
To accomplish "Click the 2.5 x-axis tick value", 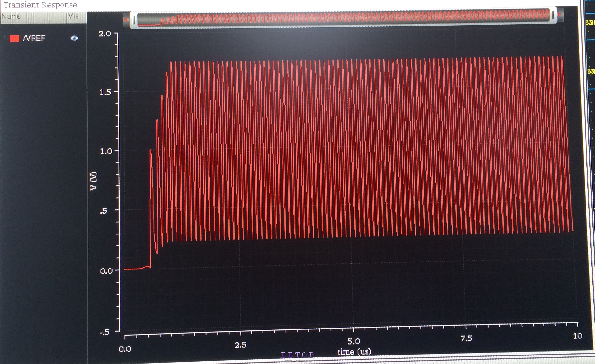I will click(x=240, y=345).
